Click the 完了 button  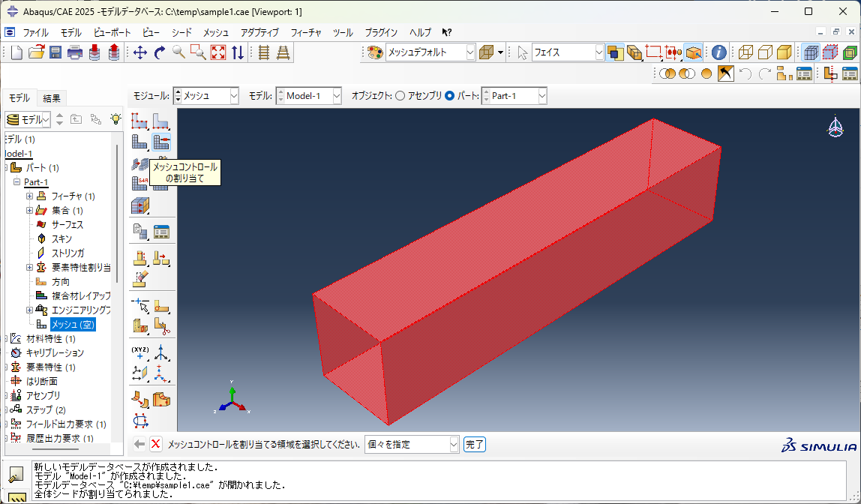475,444
